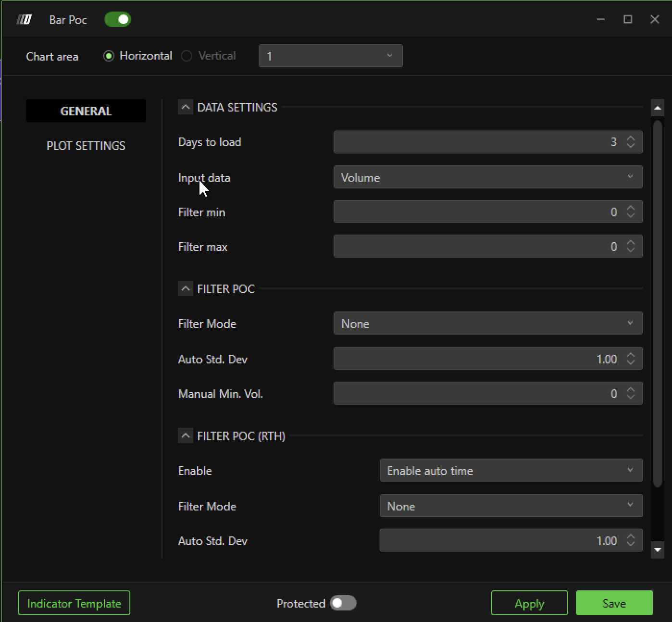Click the Indicator Template button
672x622 pixels.
click(74, 603)
